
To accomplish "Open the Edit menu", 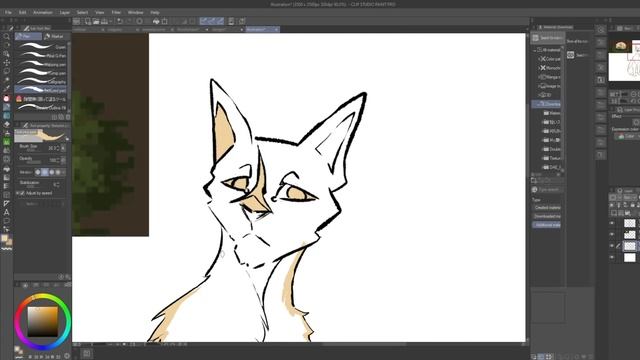I will (x=22, y=13).
